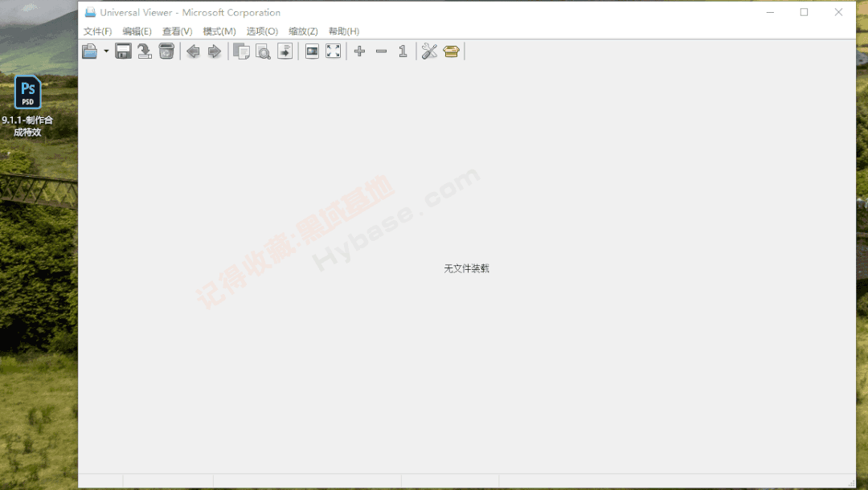Maximize the Universal Viewer window
This screenshot has height=490, width=868.
(804, 12)
